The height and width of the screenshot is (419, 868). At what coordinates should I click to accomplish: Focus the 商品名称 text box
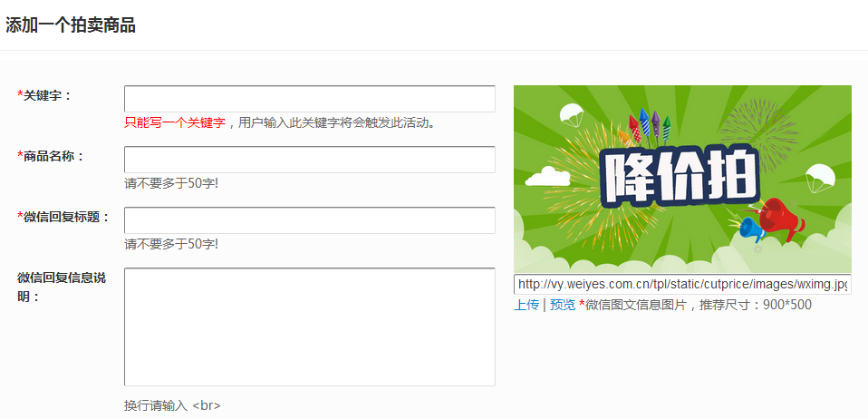pyautogui.click(x=310, y=160)
